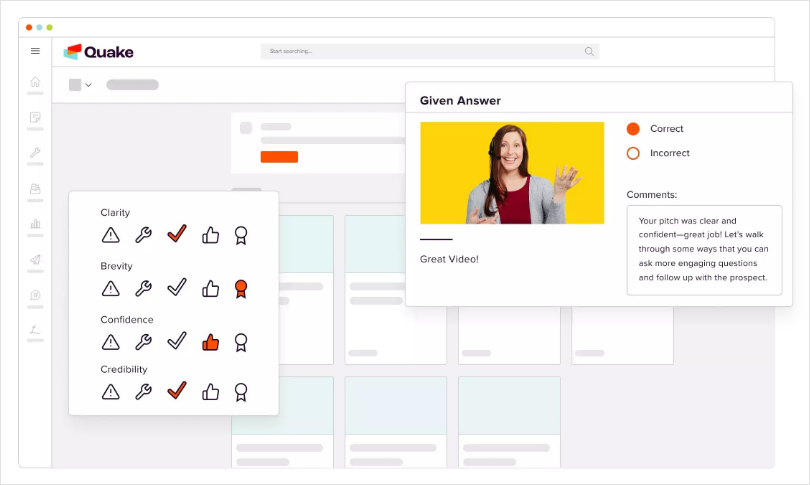This screenshot has height=485, width=810.
Task: Open the hamburger menu
Action: coord(35,51)
